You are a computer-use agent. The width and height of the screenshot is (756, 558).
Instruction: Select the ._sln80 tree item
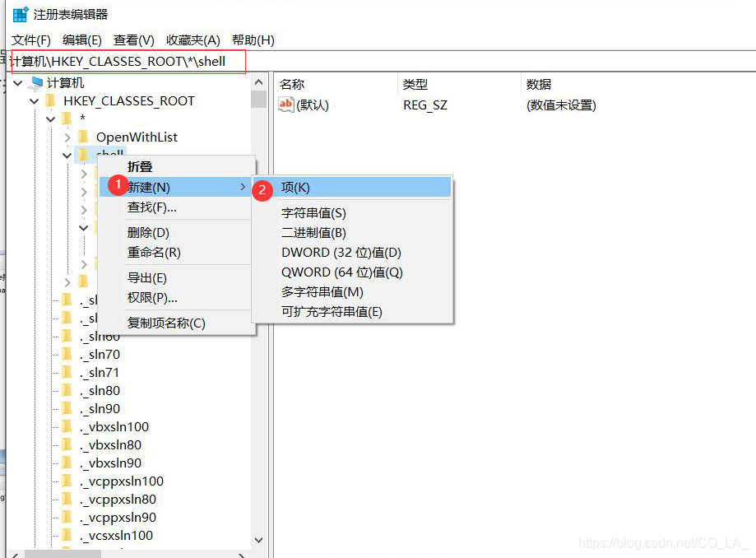point(100,391)
